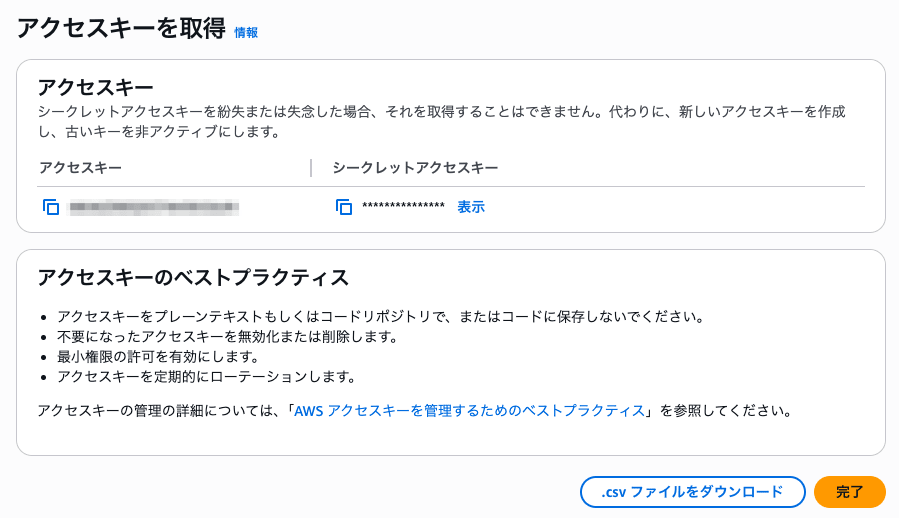The image size is (899, 518).
Task: Open the 情報 info link
Action: 246,33
